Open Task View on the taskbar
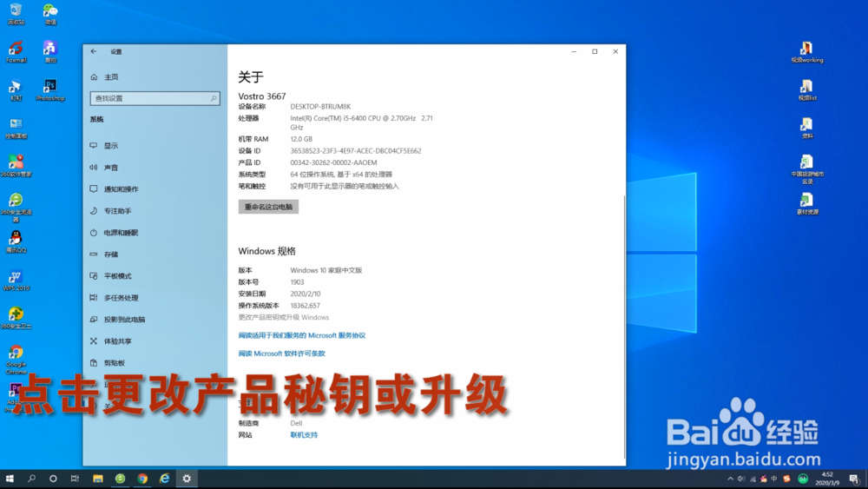This screenshot has height=489, width=868. pos(75,479)
